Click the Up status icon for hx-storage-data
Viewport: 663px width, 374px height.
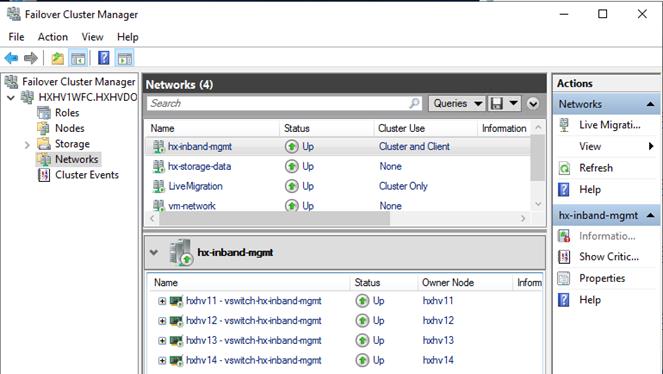[x=291, y=167]
